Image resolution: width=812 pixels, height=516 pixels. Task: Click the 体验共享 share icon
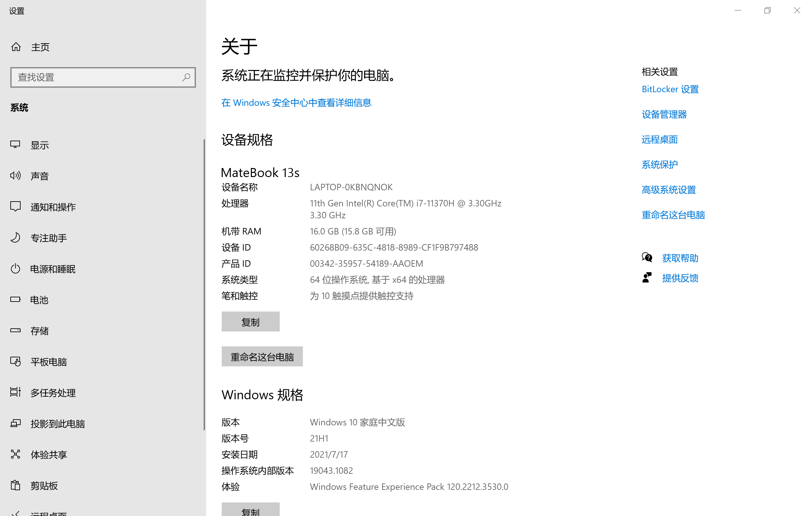point(15,454)
